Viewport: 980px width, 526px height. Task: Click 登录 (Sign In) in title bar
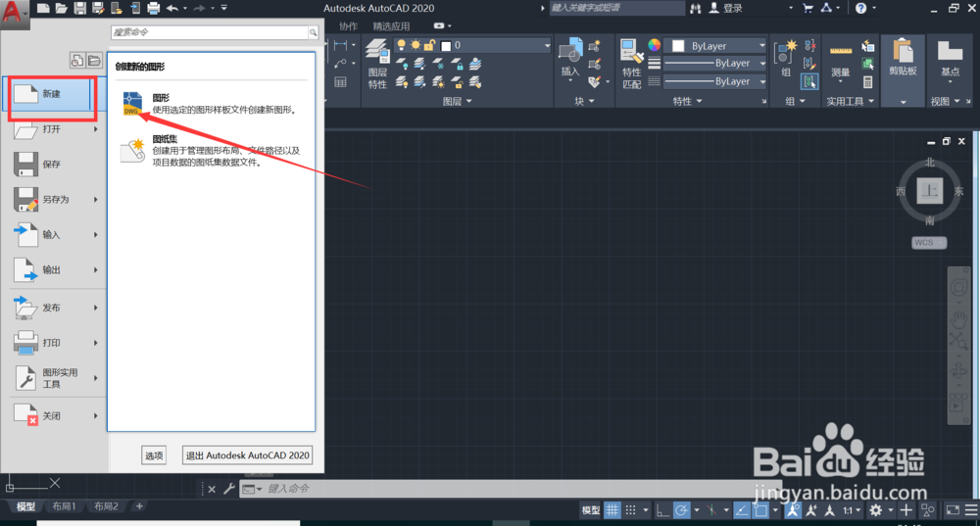click(x=725, y=8)
